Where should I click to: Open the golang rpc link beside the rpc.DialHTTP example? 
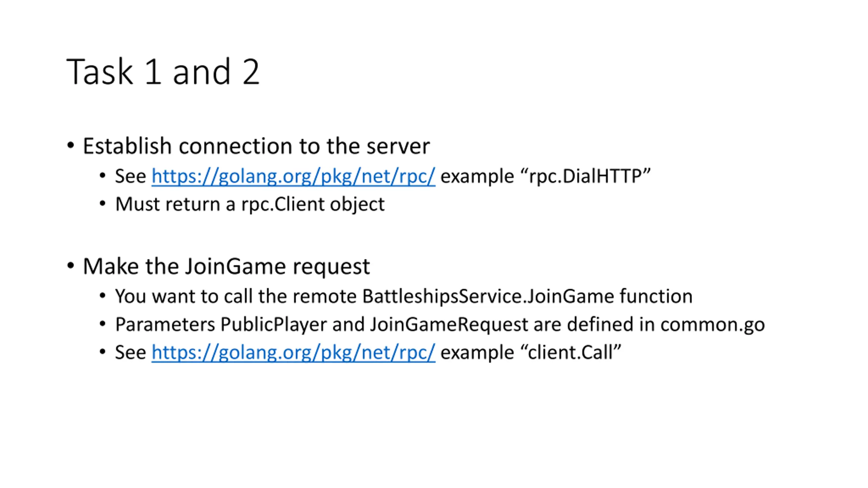click(293, 176)
